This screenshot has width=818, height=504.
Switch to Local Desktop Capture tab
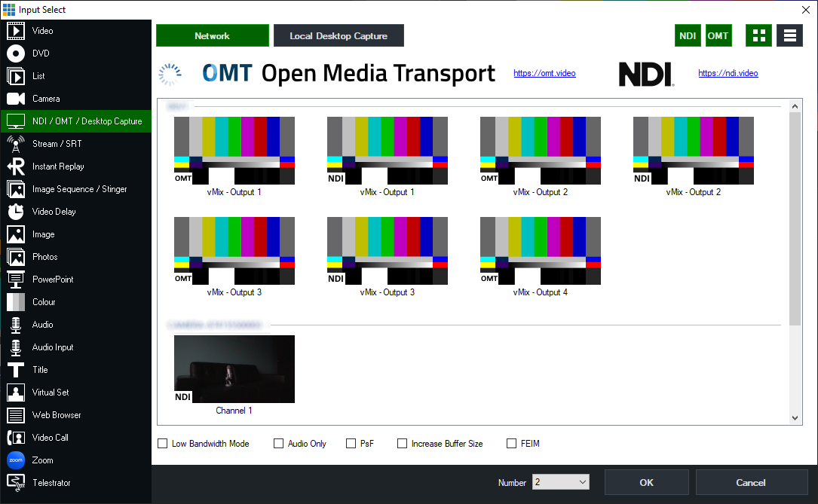click(x=339, y=35)
